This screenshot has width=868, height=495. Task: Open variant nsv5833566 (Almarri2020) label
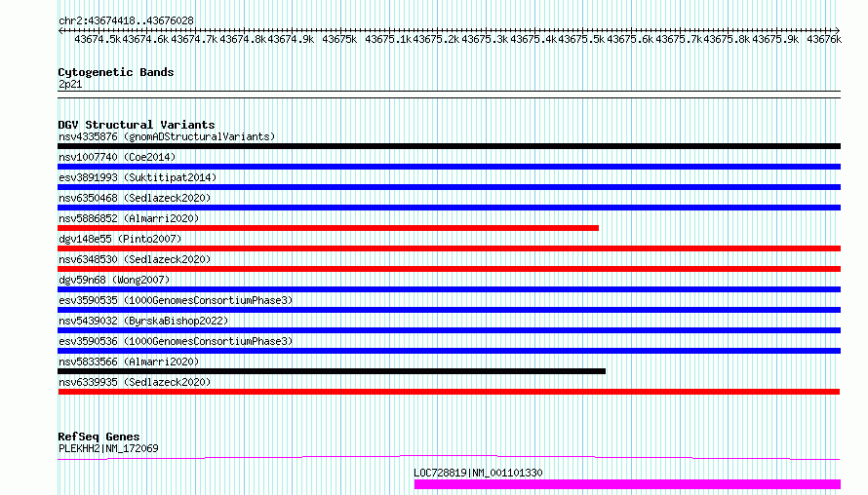coord(129,362)
